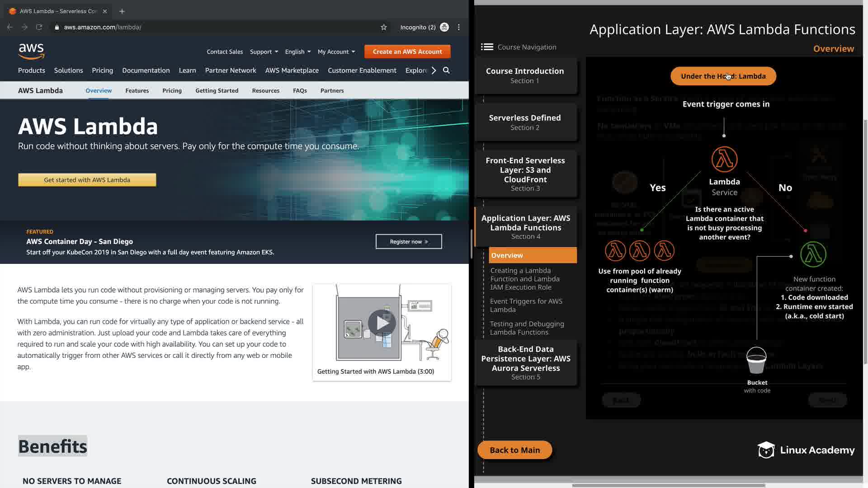
Task: Click the Course Navigation hamburger icon
Action: click(487, 47)
